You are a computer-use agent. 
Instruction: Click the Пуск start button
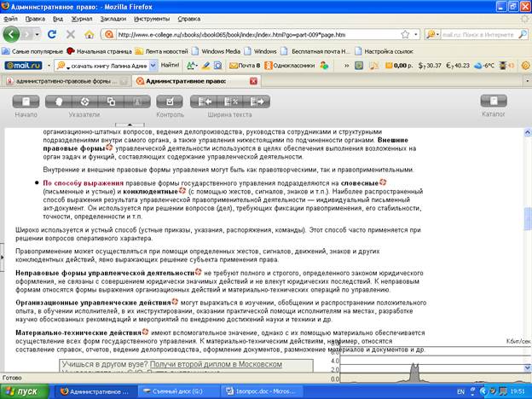[25, 391]
